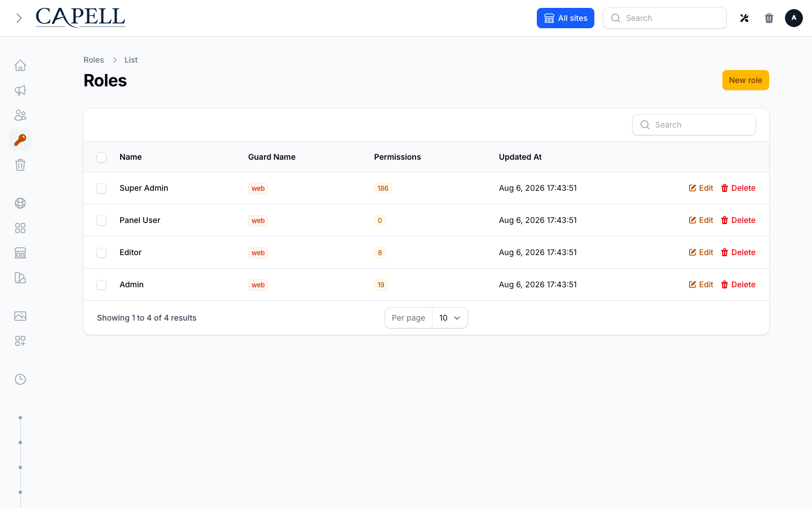Click the Roles breadcrumb link
812x508 pixels.
(x=94, y=60)
